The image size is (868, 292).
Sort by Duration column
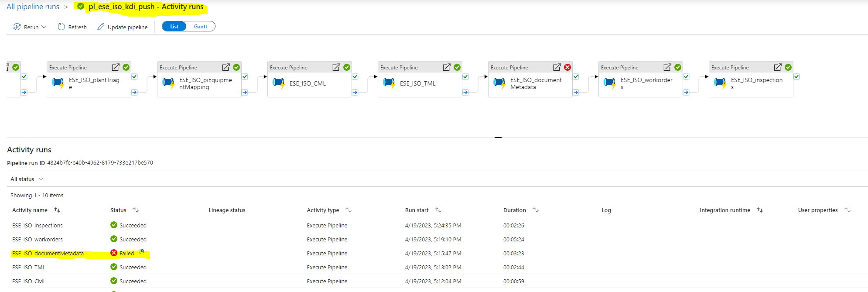click(x=536, y=210)
